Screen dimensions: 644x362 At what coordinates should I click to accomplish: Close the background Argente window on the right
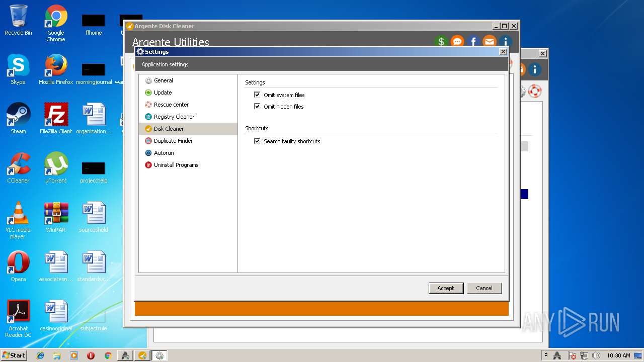(543, 54)
